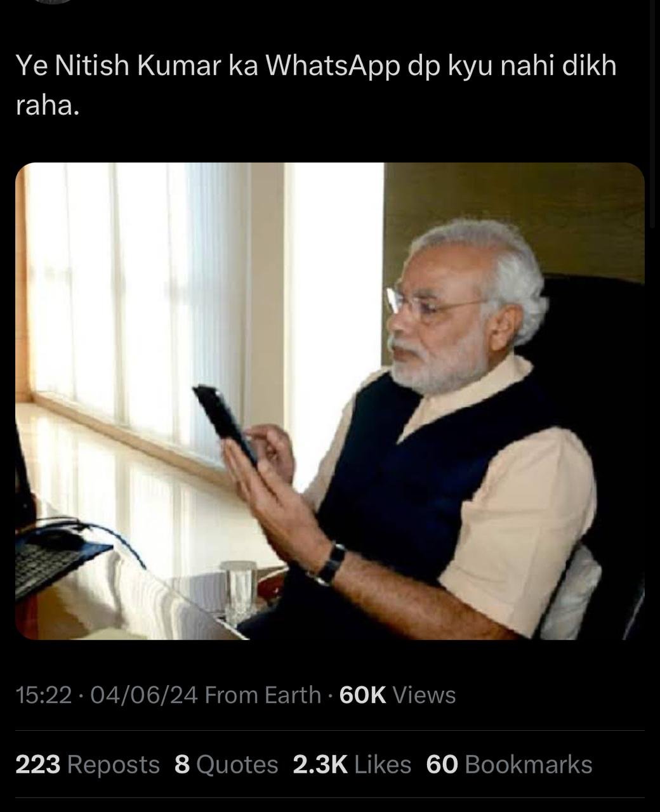Screen dimensions: 660x812
Task: Click the 'Bookmarks' label text
Action: click(x=529, y=764)
